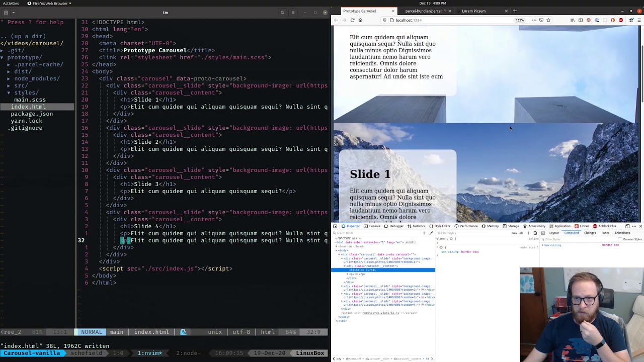The height and width of the screenshot is (362, 644).
Task: Open yarn.lock in file tree
Action: (x=26, y=121)
